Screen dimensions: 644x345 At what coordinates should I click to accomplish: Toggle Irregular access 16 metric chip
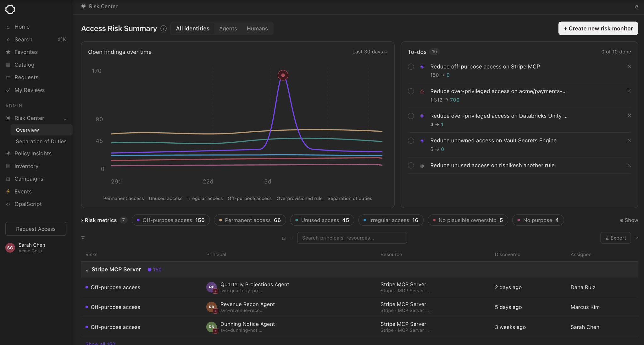tap(391, 220)
